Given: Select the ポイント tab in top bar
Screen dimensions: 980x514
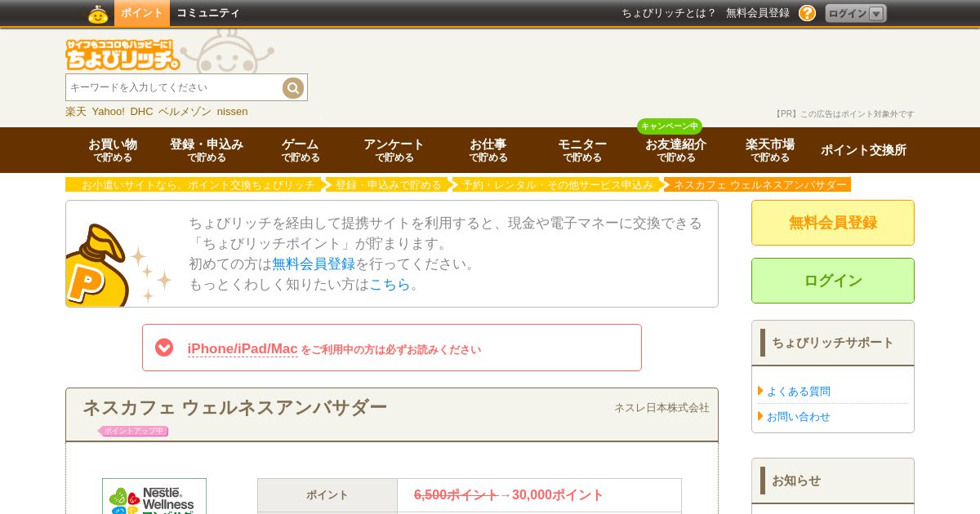Looking at the screenshot, I should (142, 13).
